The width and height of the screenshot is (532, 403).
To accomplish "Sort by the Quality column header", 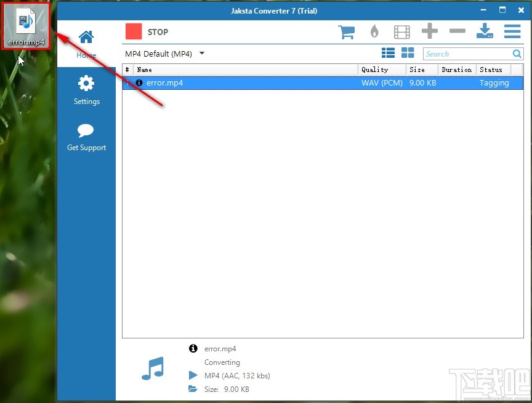I will [382, 70].
